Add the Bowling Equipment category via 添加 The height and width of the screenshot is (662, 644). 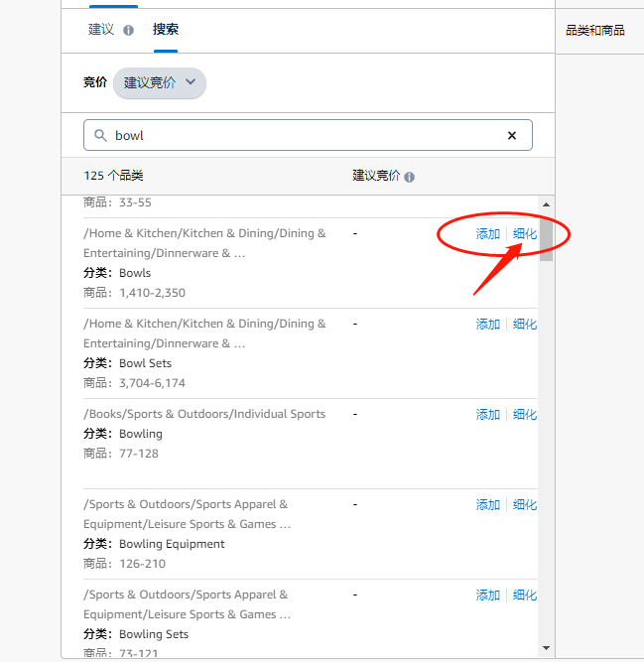488,505
